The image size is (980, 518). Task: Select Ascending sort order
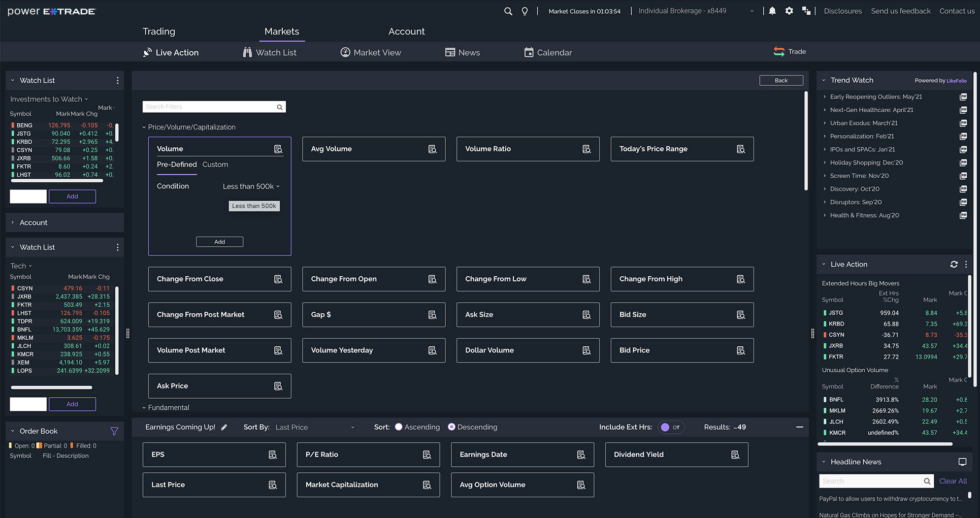tap(399, 427)
